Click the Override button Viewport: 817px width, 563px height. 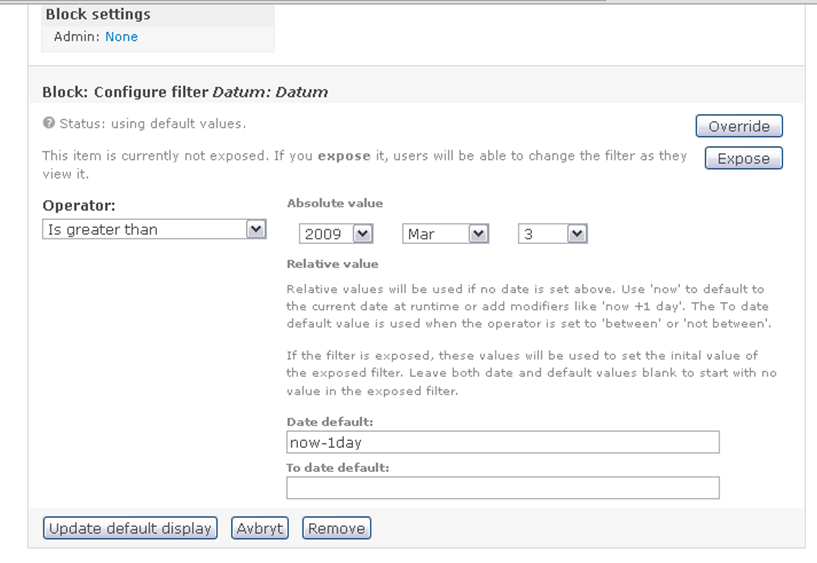point(739,126)
